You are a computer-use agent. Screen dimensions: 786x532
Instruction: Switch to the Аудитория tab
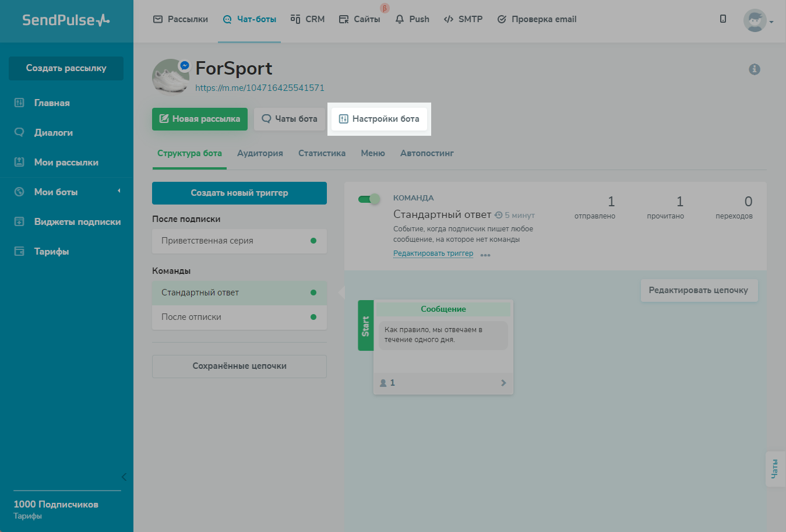260,154
